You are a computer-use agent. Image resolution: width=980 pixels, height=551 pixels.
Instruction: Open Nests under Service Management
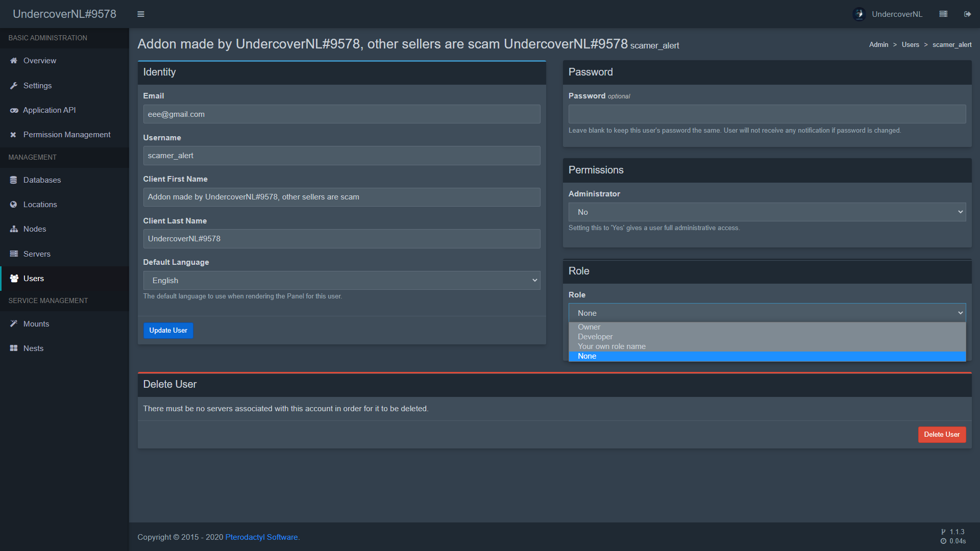(x=64, y=348)
